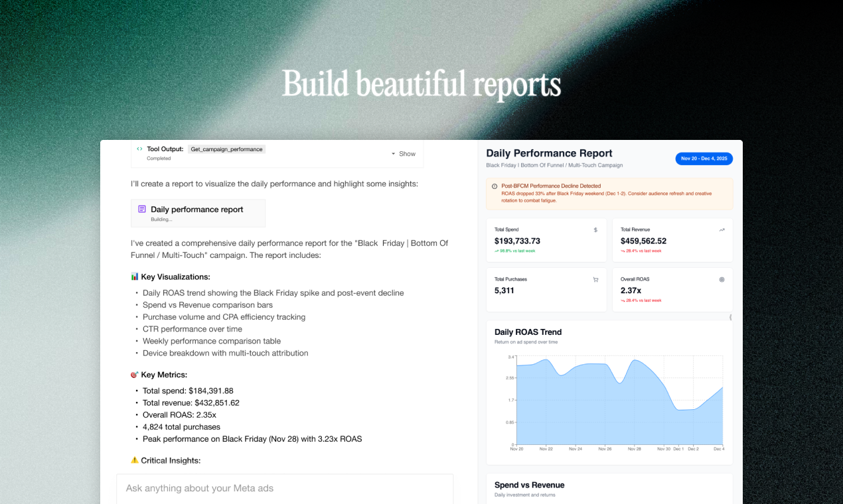Click the shopping cart icon on Total Purchases card
This screenshot has height=504, width=843.
click(595, 279)
